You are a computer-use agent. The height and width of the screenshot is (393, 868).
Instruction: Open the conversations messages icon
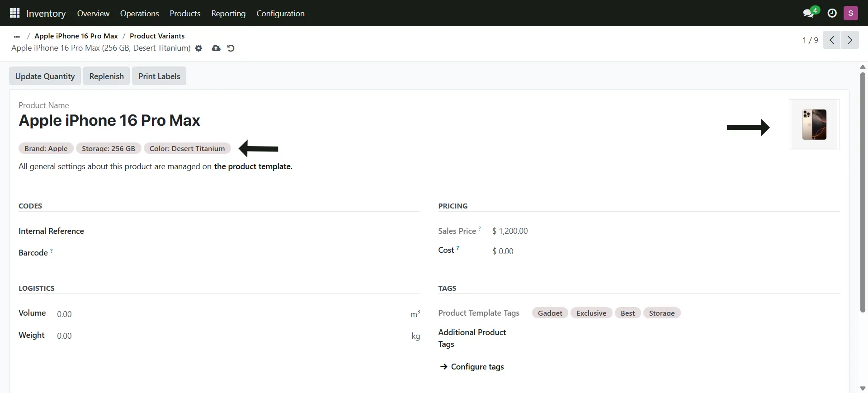pyautogui.click(x=808, y=13)
